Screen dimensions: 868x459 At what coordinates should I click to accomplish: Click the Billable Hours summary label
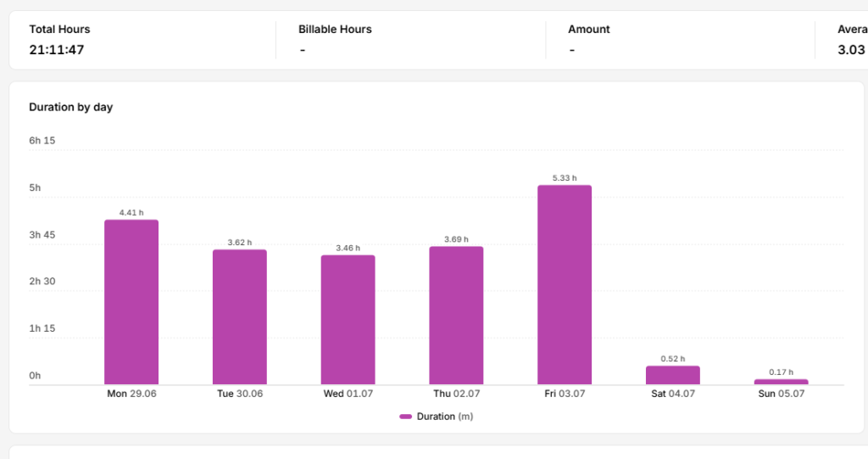pyautogui.click(x=335, y=30)
